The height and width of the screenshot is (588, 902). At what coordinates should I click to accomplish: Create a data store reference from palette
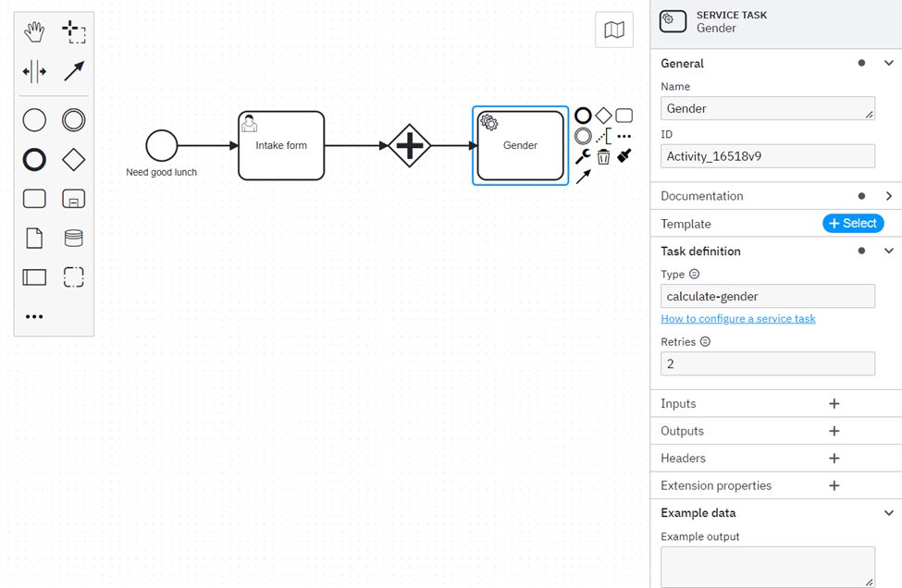[x=74, y=238]
